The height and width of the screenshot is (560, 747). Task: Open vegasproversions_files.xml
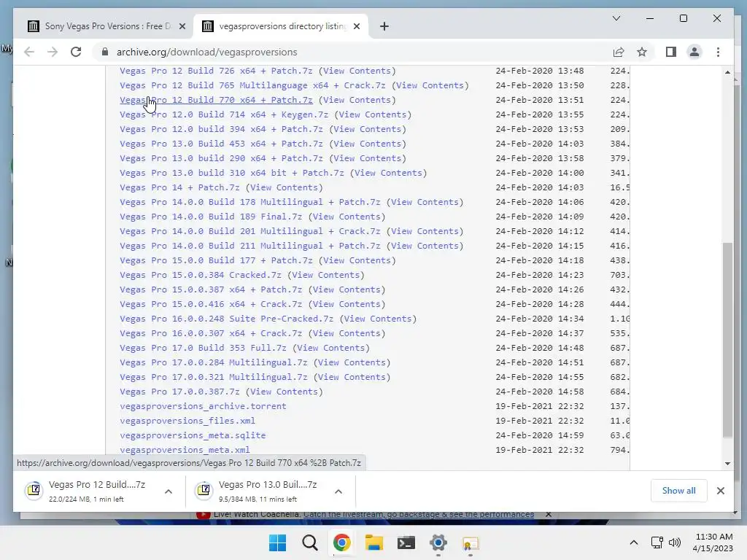187,421
